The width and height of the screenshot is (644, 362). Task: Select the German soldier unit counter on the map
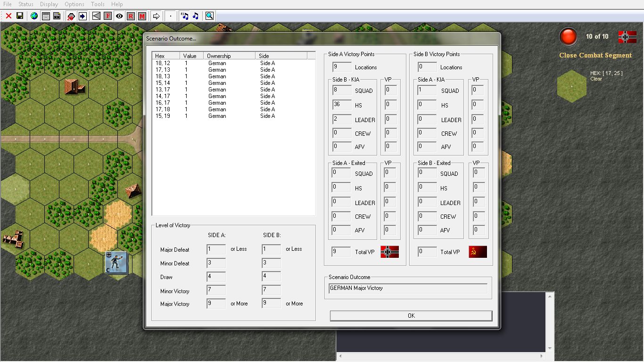[x=116, y=263]
